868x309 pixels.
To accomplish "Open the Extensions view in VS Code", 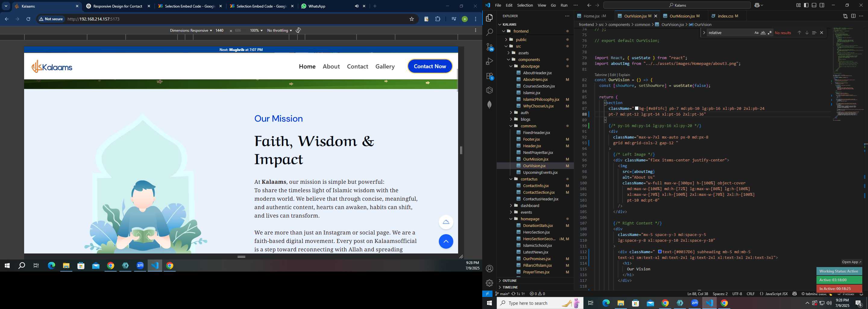I will coord(489,76).
